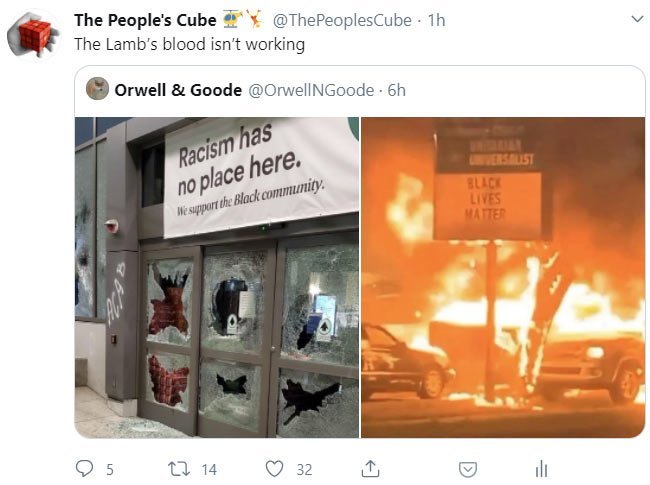View the broken storefront windows photo
The image size is (650, 485).
217,277
